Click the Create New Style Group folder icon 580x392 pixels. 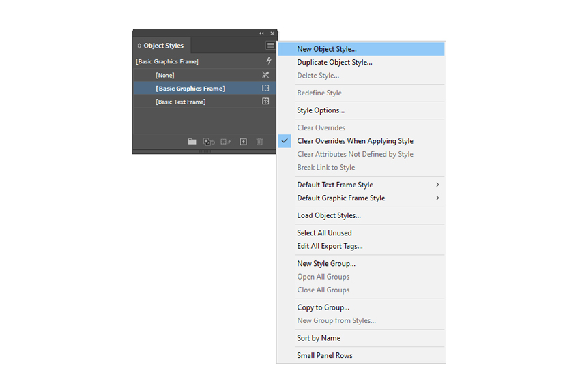(x=192, y=142)
